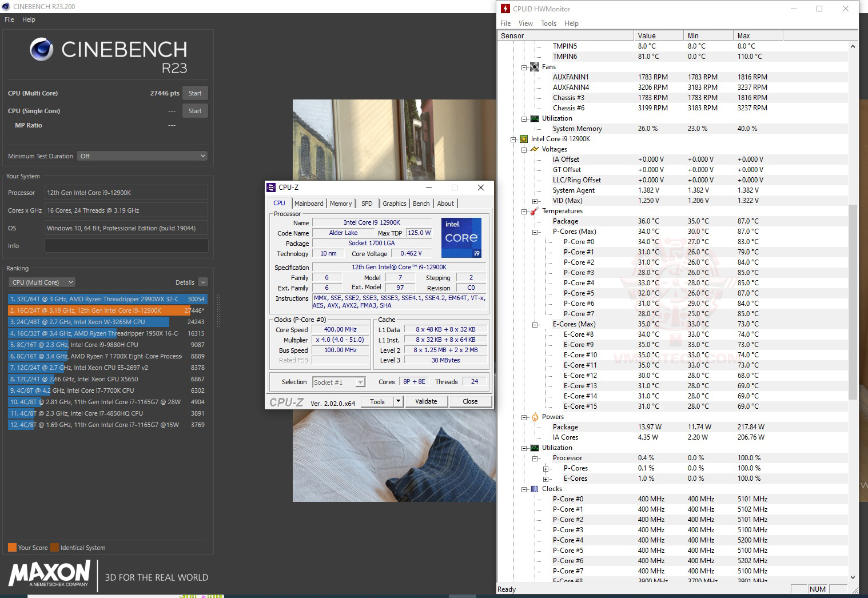Click the Value column header
Viewport: 868px width, 598px height.
tap(659, 35)
